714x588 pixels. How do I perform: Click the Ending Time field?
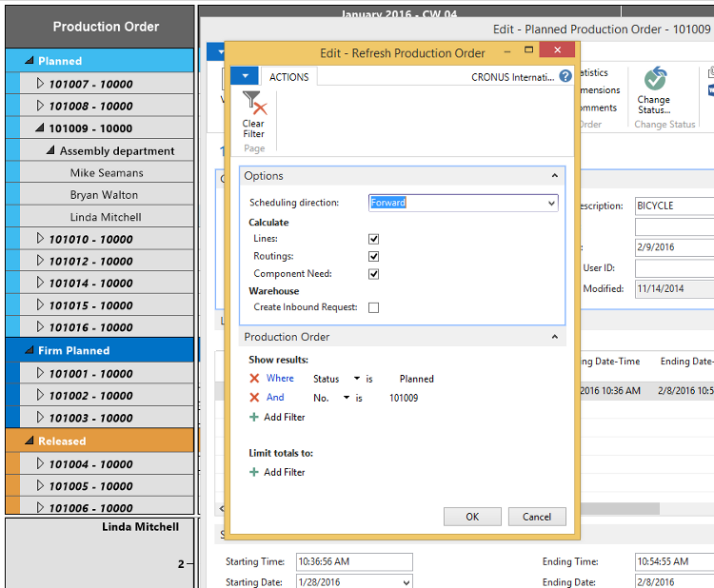pyautogui.click(x=674, y=561)
